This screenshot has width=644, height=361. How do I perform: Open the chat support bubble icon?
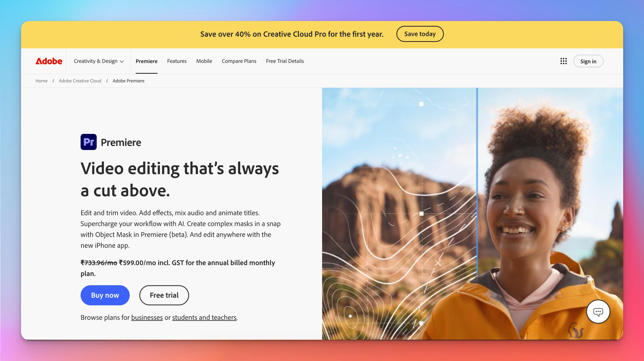598,312
